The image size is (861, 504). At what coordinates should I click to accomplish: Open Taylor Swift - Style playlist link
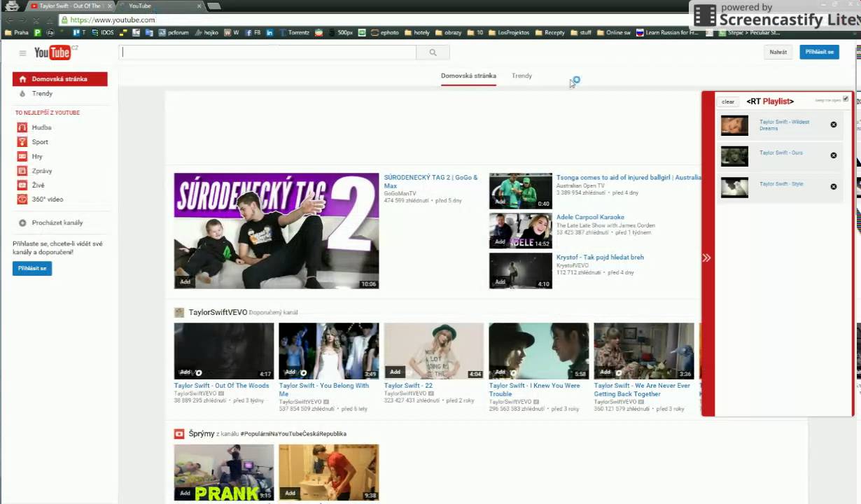tap(781, 184)
